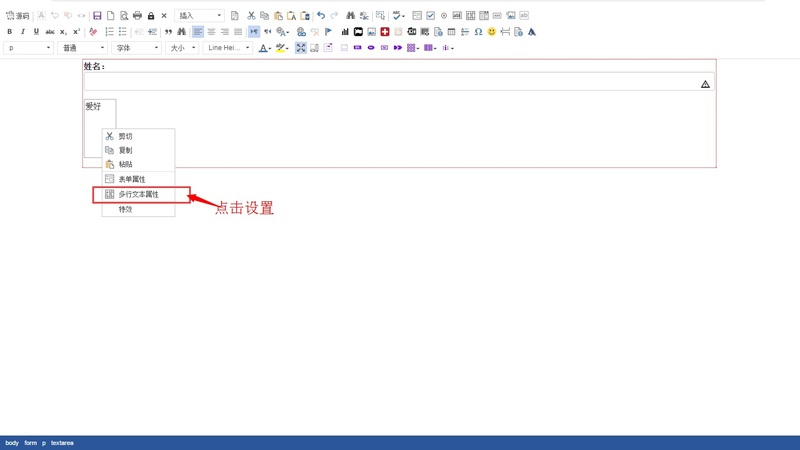Choose 表单属性 in context menu
Screen dimensions: 800x450
[132, 179]
